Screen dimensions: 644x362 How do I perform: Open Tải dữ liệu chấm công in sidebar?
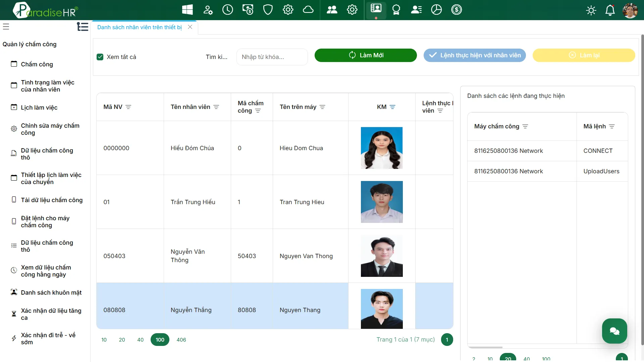click(x=52, y=200)
